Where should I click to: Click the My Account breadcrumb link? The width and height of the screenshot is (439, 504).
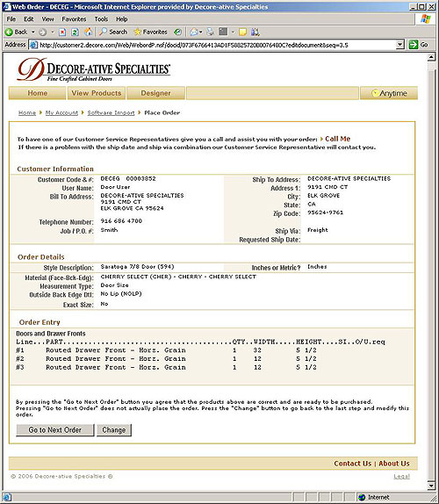coord(61,112)
